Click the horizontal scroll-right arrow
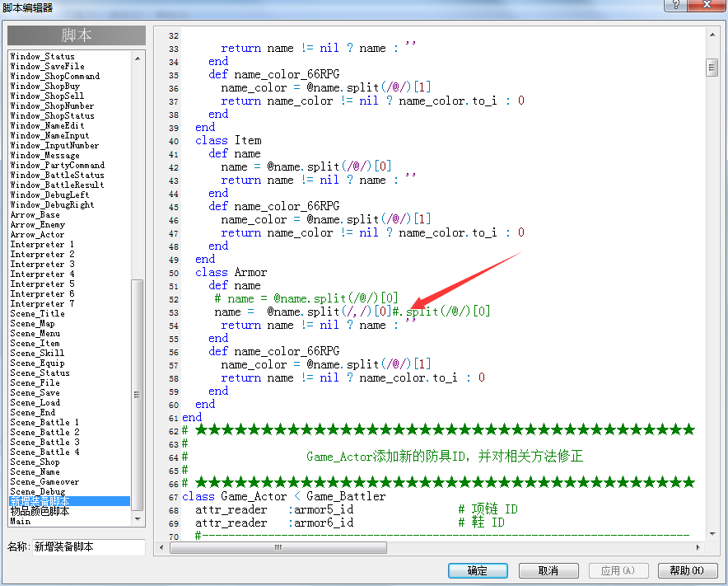The height and width of the screenshot is (586, 728). coord(698,547)
